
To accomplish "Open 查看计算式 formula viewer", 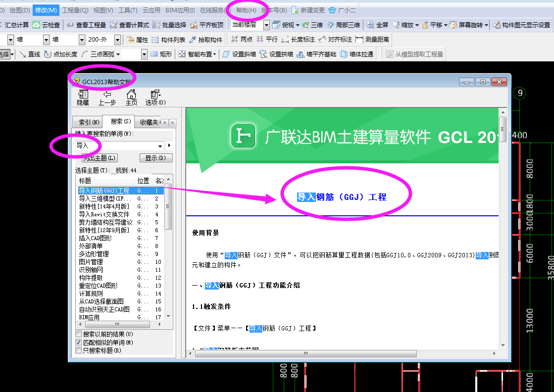I will [129, 25].
